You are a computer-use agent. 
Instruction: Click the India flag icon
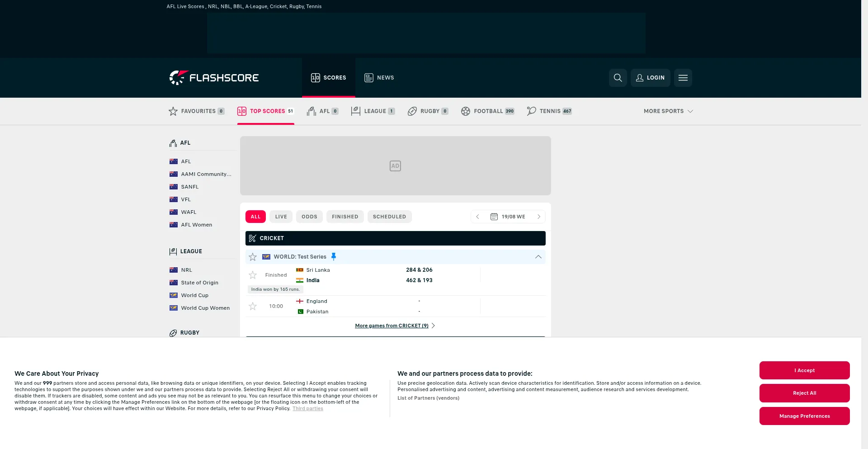pos(300,280)
